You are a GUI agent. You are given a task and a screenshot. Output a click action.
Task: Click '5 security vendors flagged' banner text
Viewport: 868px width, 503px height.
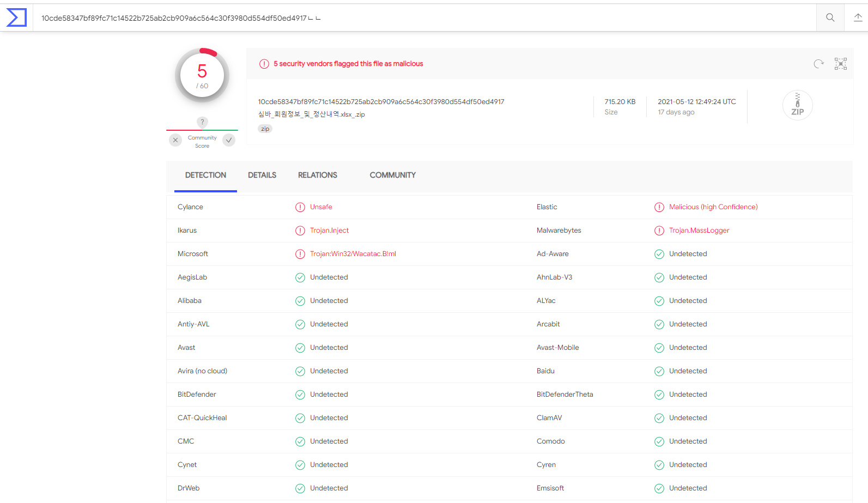pos(348,64)
